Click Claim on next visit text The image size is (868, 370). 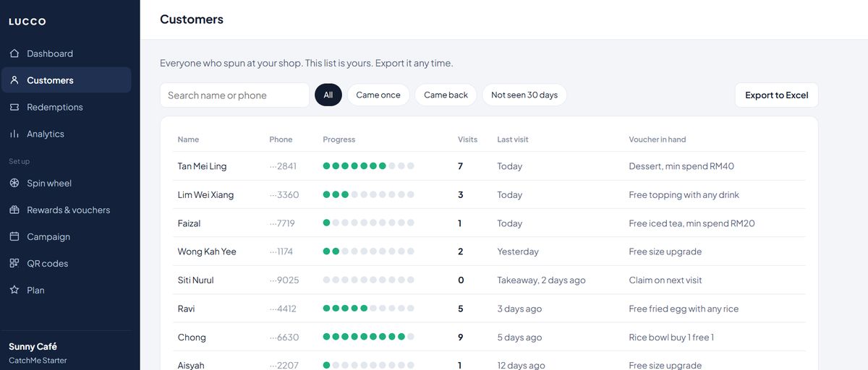pyautogui.click(x=665, y=280)
